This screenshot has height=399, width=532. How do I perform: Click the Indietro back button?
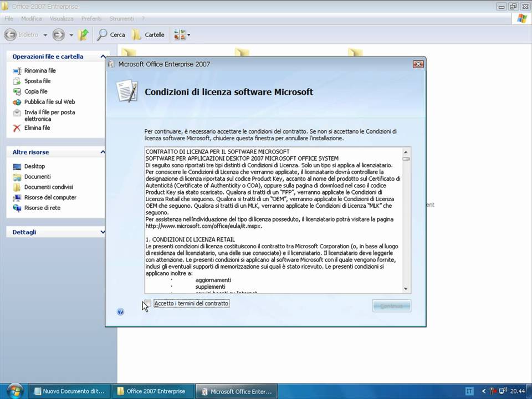[22, 34]
